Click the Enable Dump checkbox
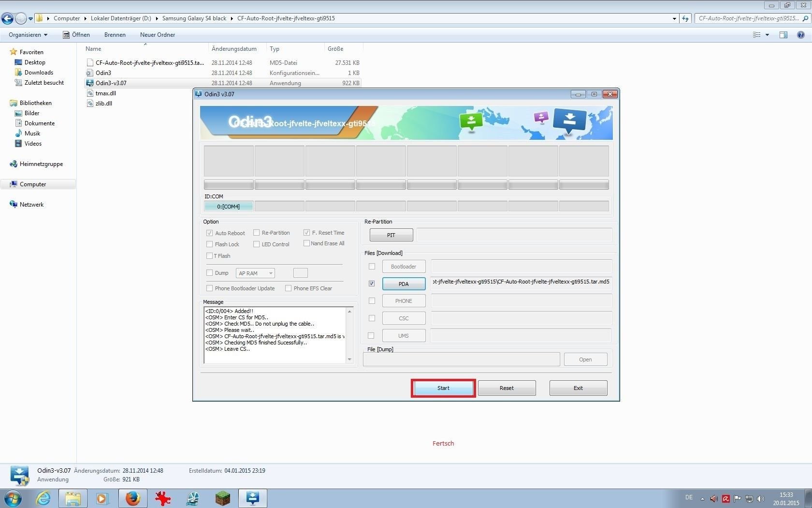This screenshot has height=508, width=812. point(210,273)
